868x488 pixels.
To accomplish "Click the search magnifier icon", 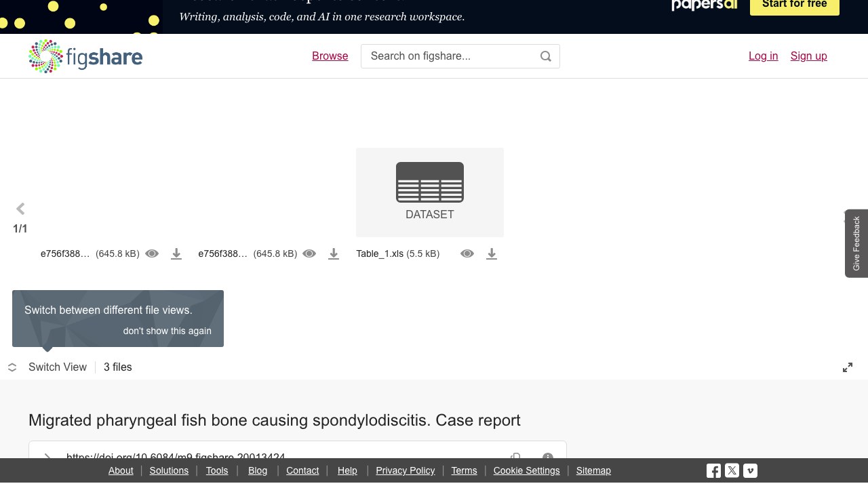I will (546, 56).
